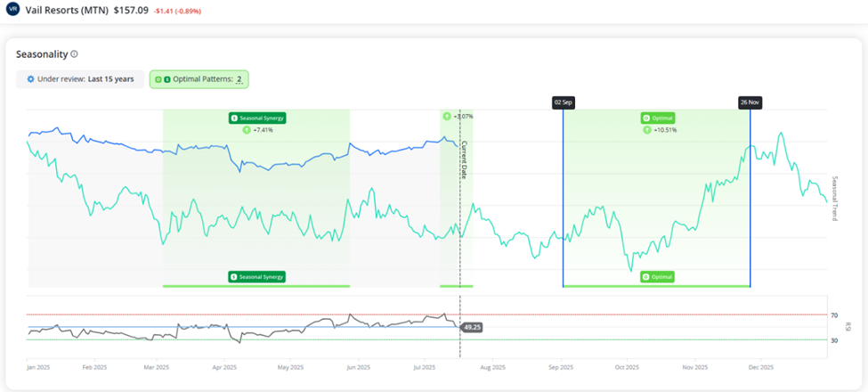Click the top Seasonal Synergy label
868x392 pixels.
tap(257, 118)
